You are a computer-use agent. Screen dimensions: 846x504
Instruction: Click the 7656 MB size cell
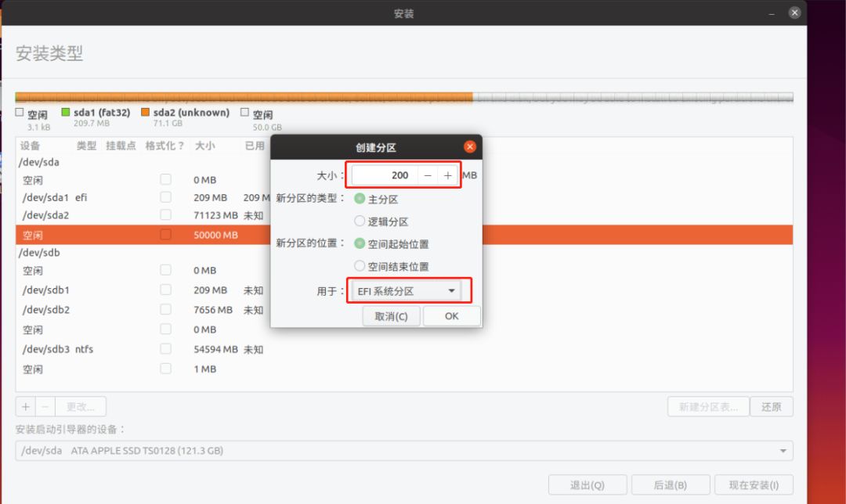tap(213, 309)
